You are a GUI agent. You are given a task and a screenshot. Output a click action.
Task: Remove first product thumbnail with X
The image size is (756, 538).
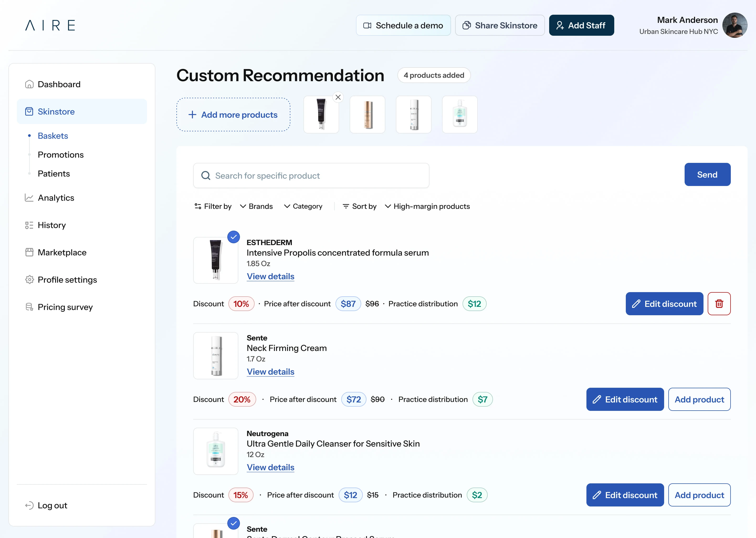[x=338, y=97]
